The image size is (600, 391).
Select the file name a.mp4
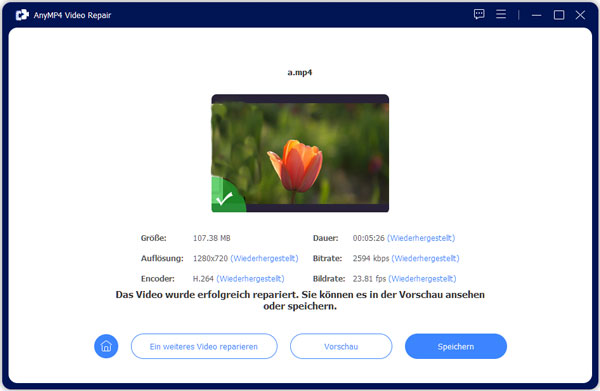[x=300, y=72]
